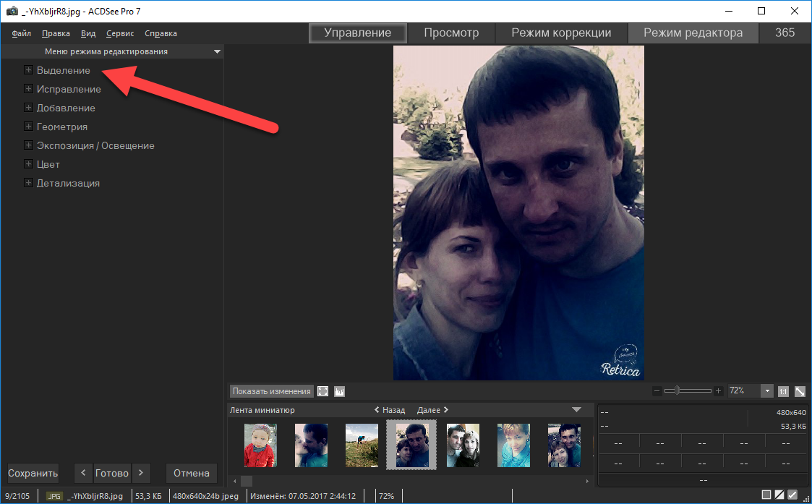Expand the Экспозиция / Освещение group
The height and width of the screenshot is (504, 812).
coord(28,145)
